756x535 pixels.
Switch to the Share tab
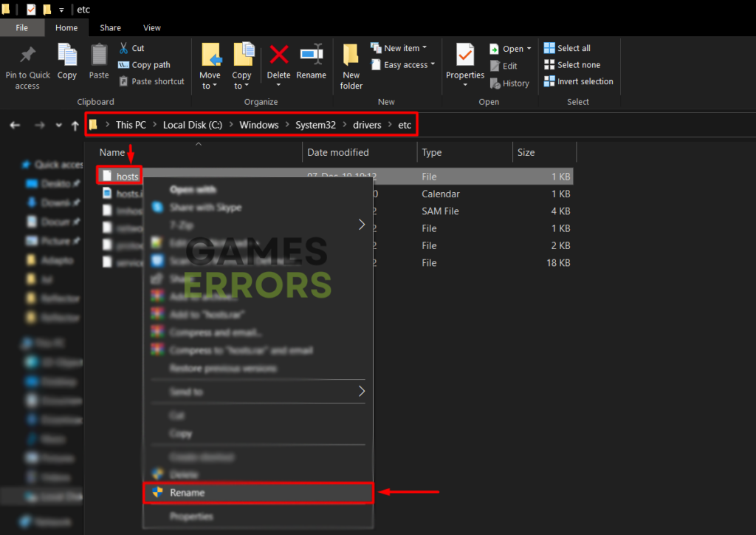[x=110, y=27]
